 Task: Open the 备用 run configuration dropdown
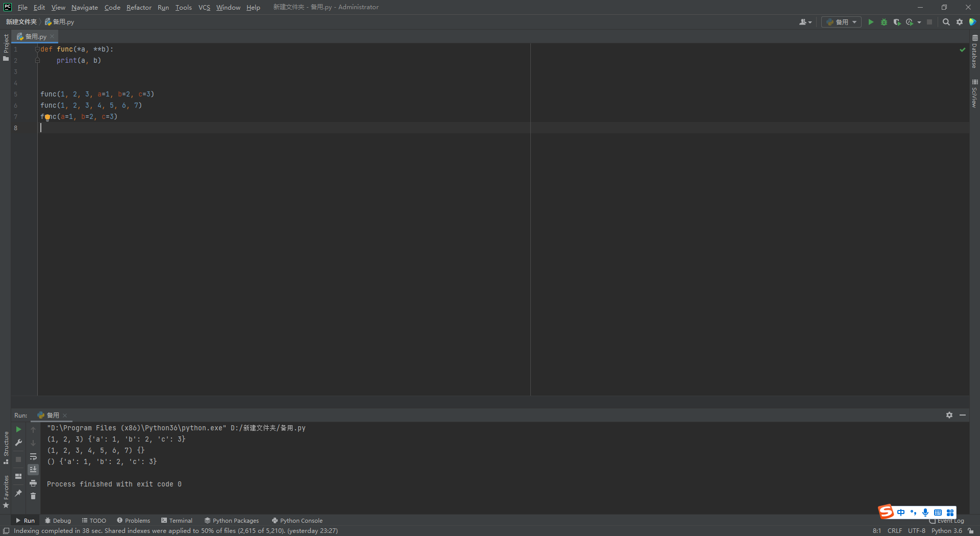coord(842,22)
